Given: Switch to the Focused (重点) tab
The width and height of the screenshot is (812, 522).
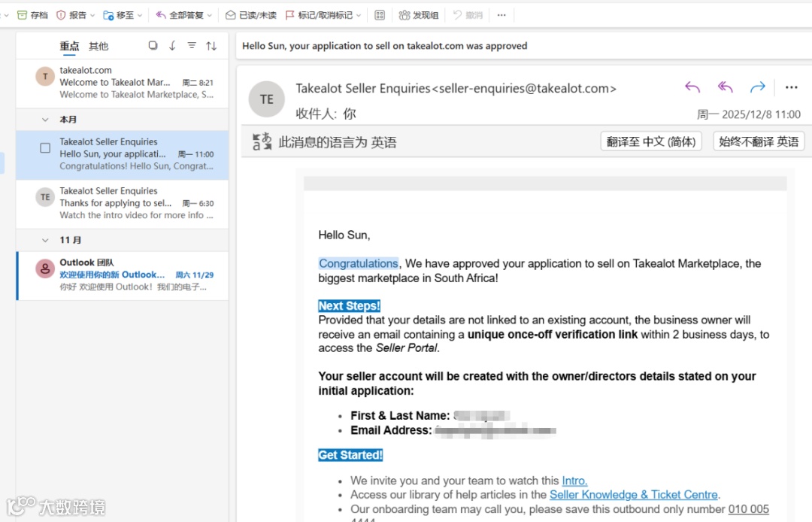Looking at the screenshot, I should 69,46.
